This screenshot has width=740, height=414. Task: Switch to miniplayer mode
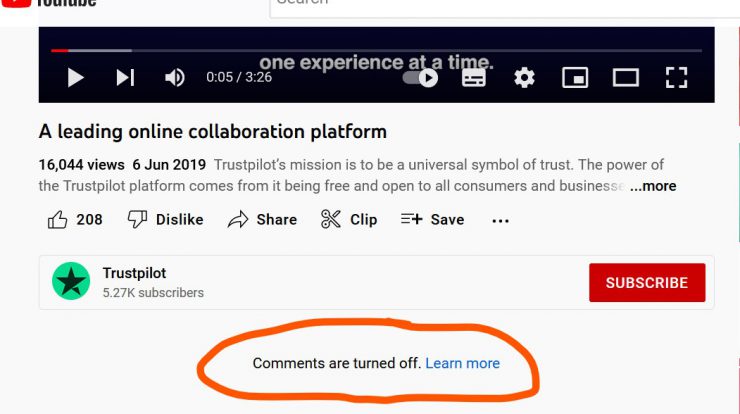[575, 77]
